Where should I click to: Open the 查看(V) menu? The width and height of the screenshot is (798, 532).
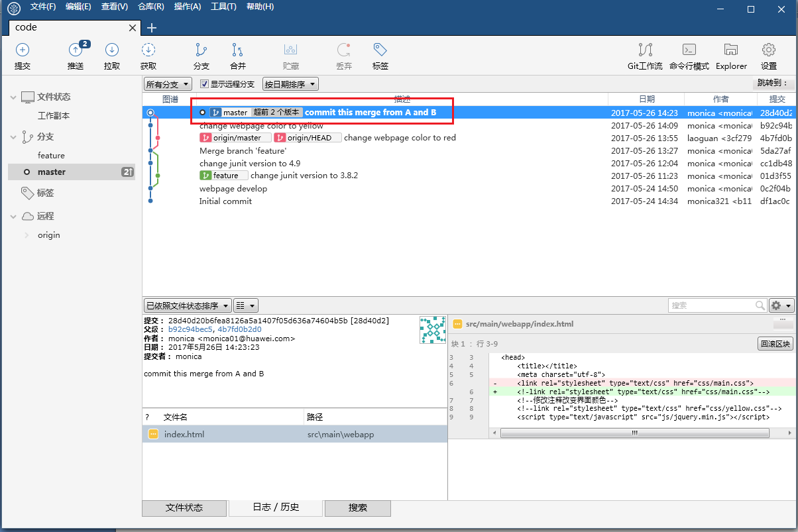pyautogui.click(x=115, y=7)
